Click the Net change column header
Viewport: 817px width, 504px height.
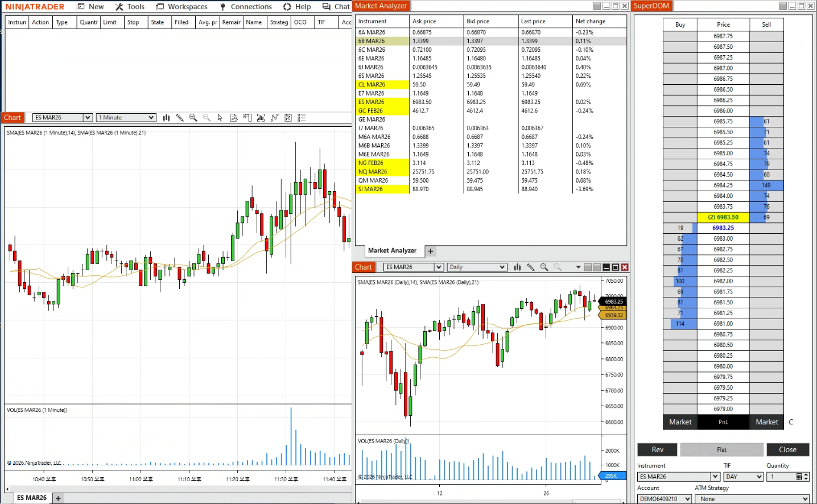tap(599, 21)
